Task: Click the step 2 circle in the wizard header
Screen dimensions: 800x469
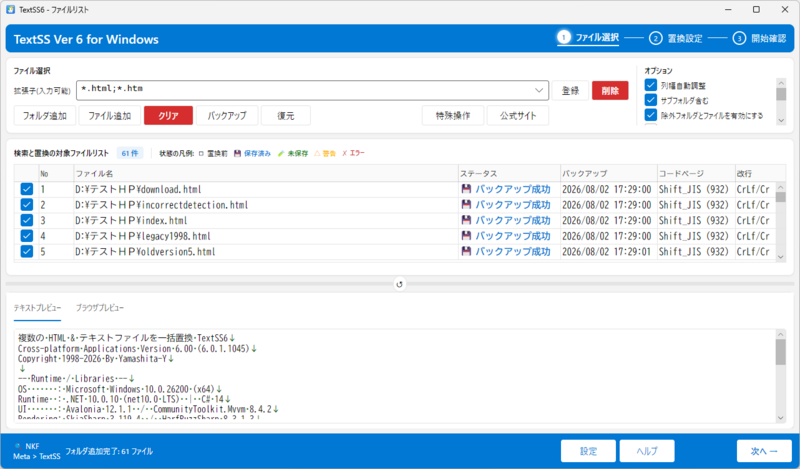Action: [656, 38]
